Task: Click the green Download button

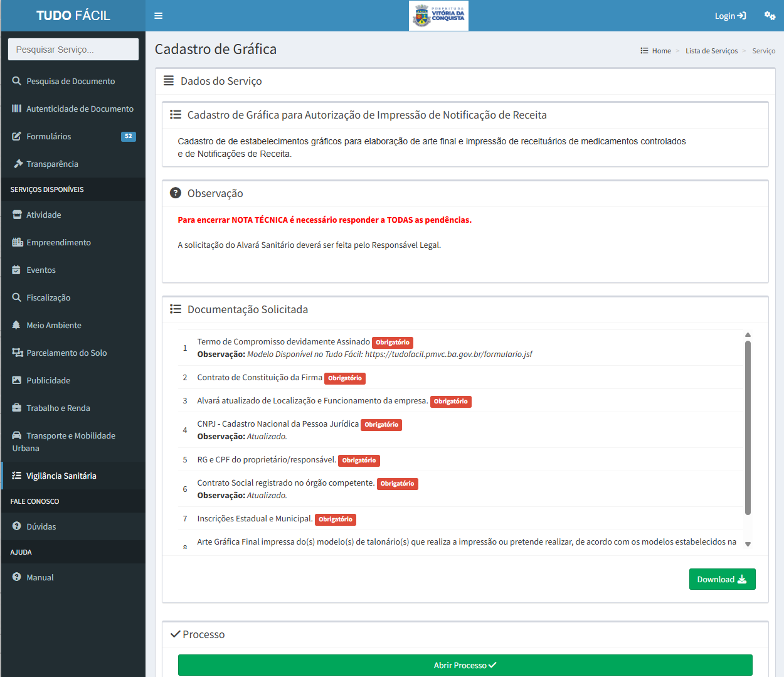Action: [722, 579]
